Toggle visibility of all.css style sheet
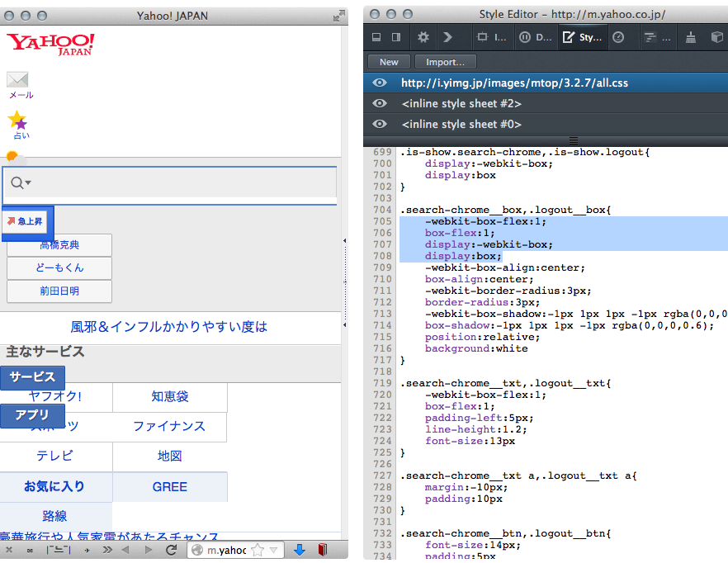The width and height of the screenshot is (728, 563). (380, 83)
